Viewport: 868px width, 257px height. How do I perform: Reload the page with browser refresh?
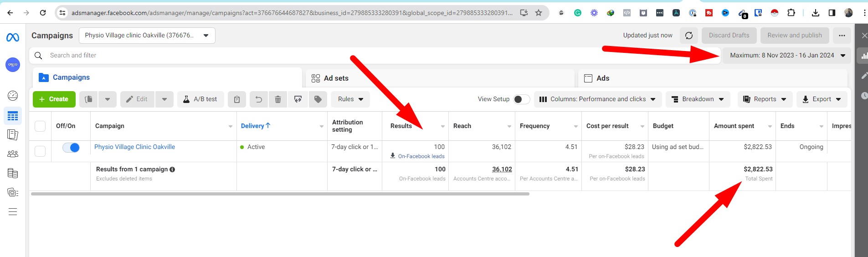43,13
